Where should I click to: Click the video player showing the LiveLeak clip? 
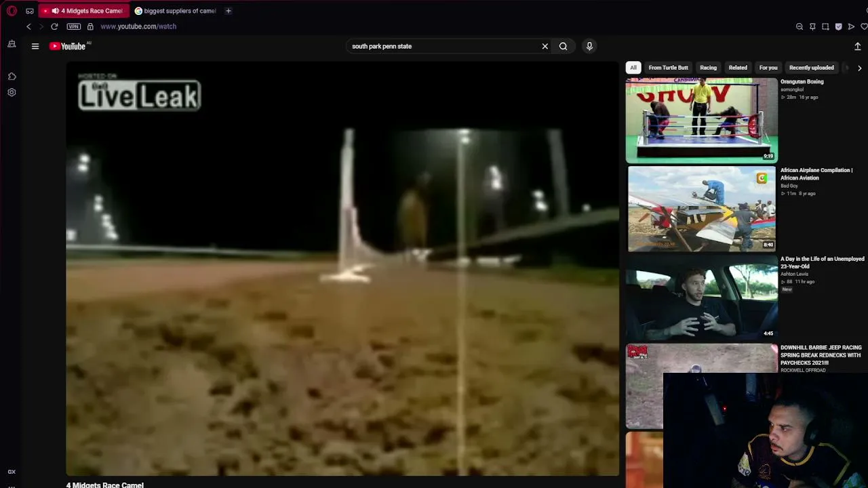click(342, 269)
